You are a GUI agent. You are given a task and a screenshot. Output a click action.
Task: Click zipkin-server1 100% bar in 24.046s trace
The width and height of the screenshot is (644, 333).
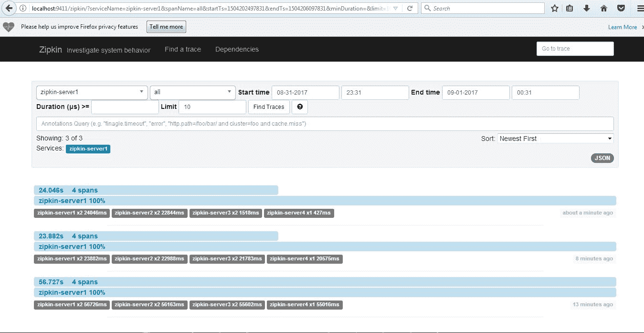(x=325, y=201)
